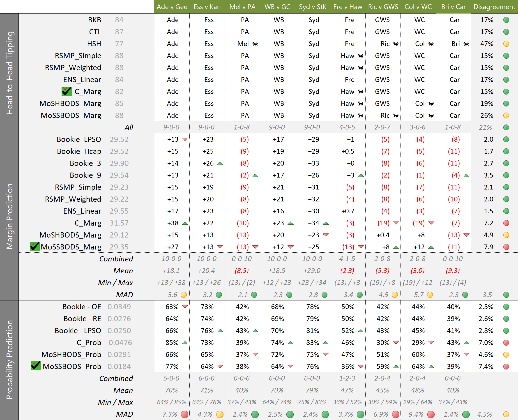
Task: Click the Margin Mean +29.0 for Syd v StK
Action: coord(312,271)
